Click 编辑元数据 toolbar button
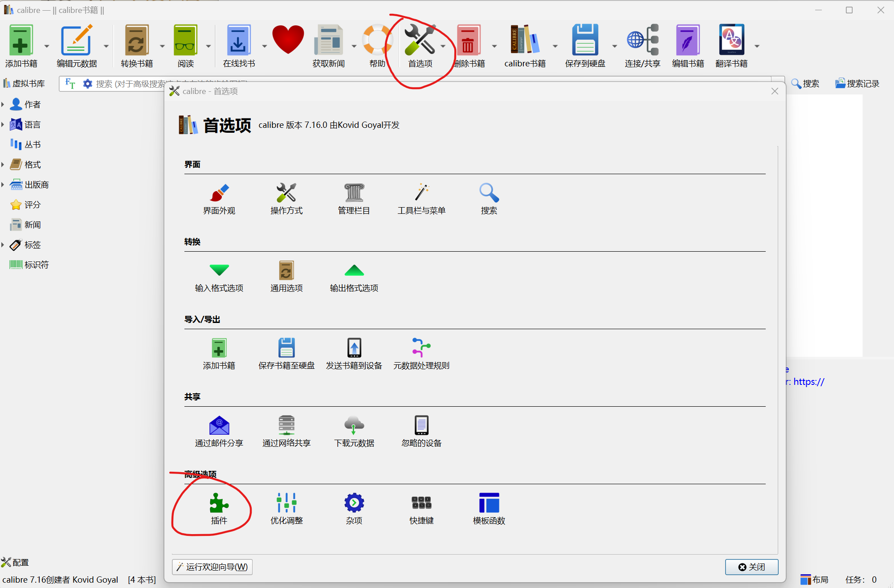The image size is (894, 588). pos(77,46)
